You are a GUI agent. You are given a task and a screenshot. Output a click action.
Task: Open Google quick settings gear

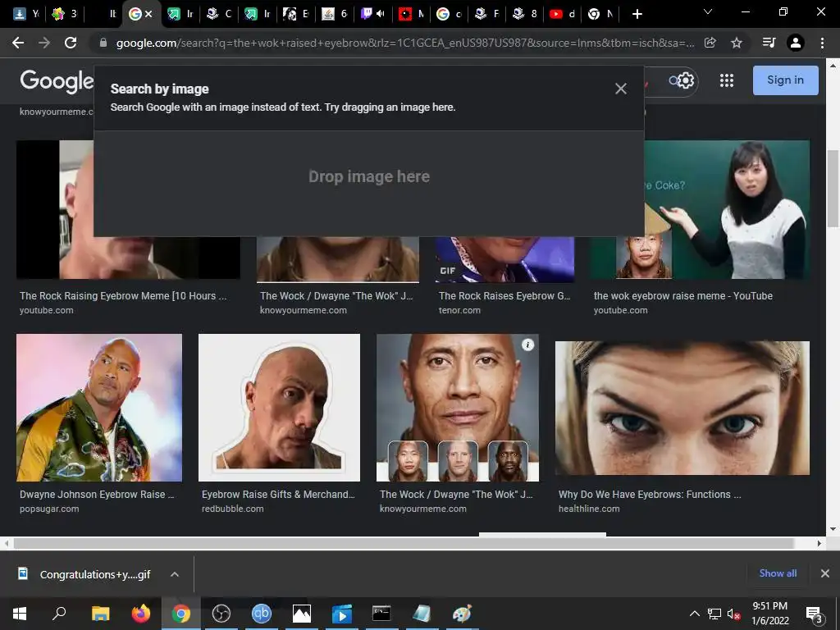(685, 80)
